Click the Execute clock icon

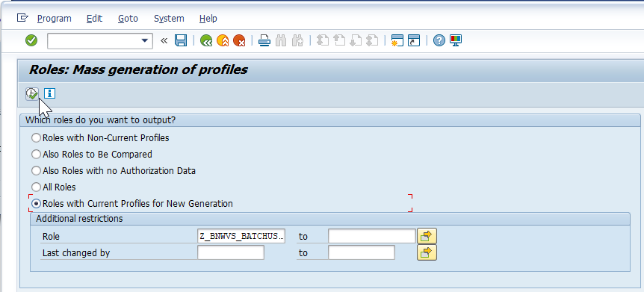(32, 93)
